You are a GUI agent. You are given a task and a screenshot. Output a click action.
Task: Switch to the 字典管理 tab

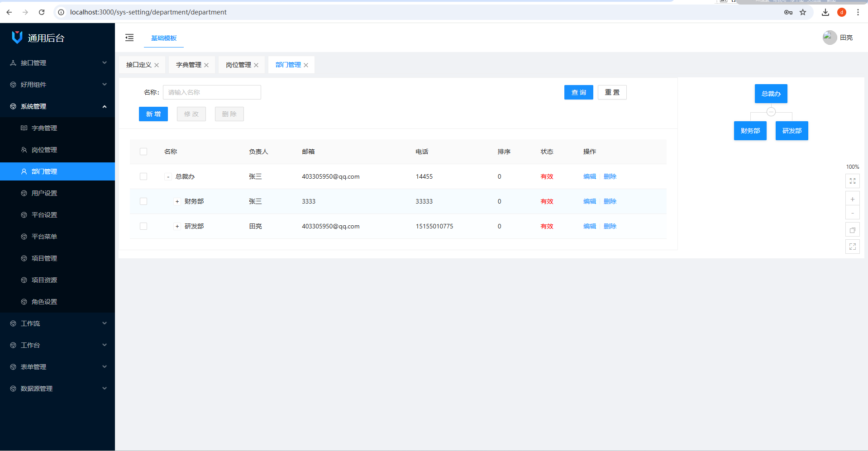click(188, 65)
